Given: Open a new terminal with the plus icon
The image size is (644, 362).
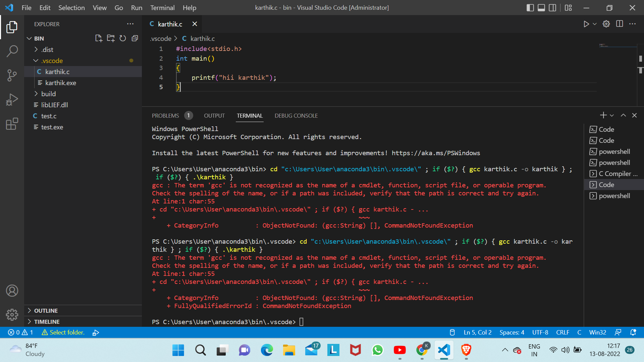Looking at the screenshot, I should [x=603, y=115].
